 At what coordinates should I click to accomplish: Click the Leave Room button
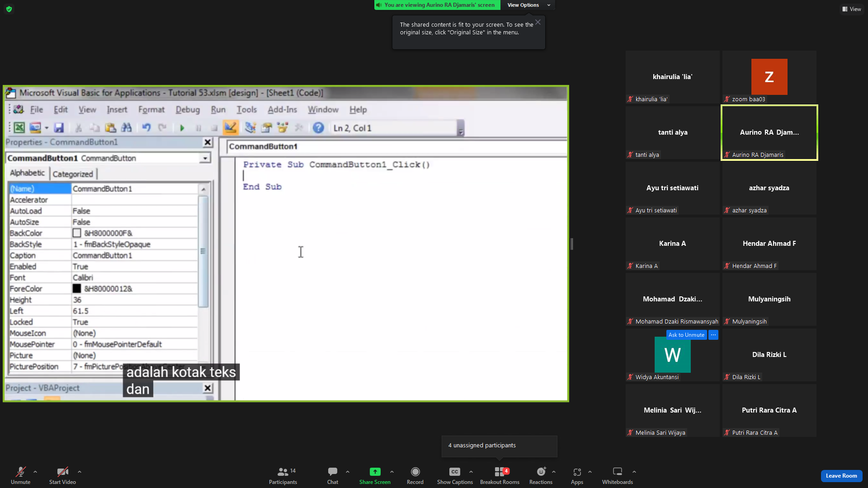coord(841,476)
